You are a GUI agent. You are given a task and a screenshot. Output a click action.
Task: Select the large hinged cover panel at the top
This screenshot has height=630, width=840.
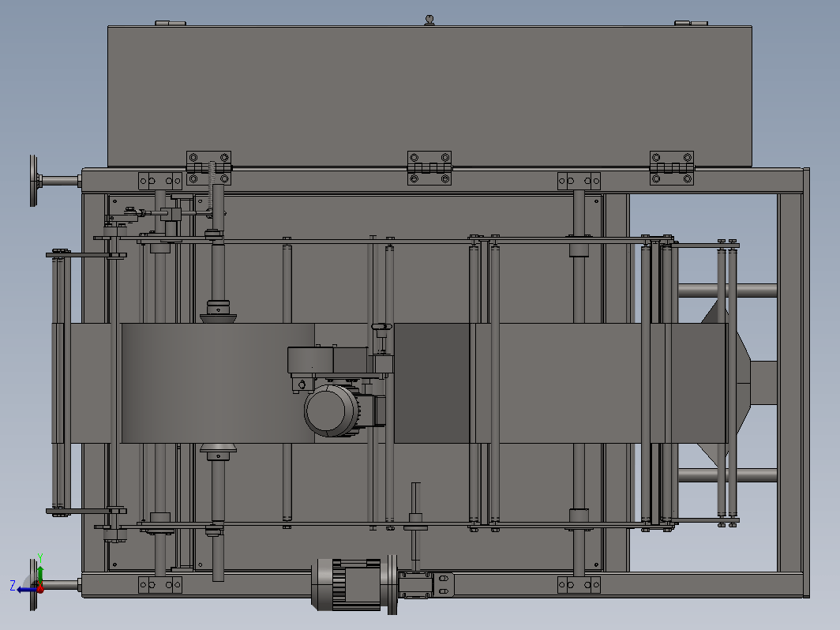tap(429, 96)
